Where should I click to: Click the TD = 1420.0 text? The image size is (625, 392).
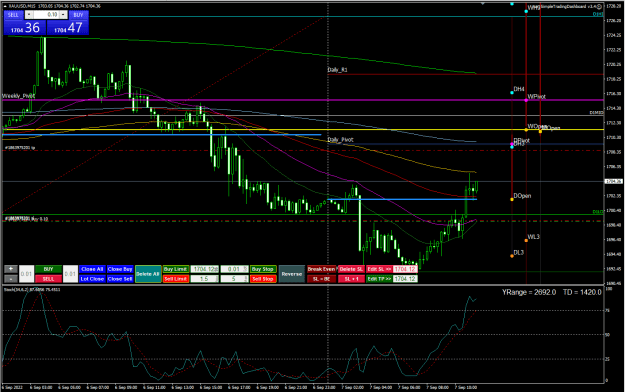coord(582,292)
